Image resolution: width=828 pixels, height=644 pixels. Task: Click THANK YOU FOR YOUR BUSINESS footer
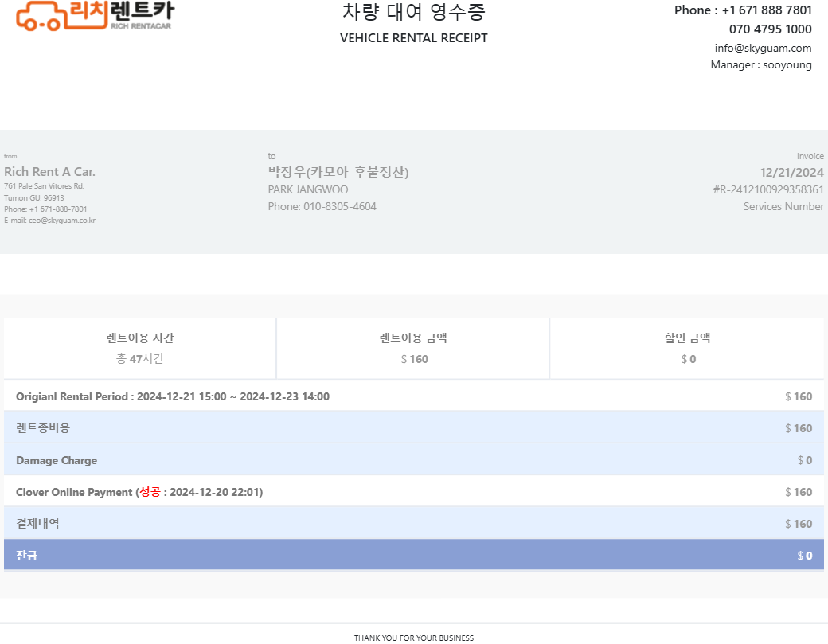click(x=413, y=638)
